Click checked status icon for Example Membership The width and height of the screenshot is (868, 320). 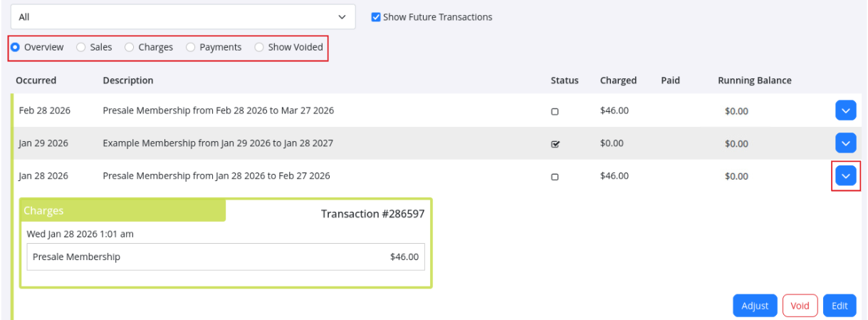555,143
